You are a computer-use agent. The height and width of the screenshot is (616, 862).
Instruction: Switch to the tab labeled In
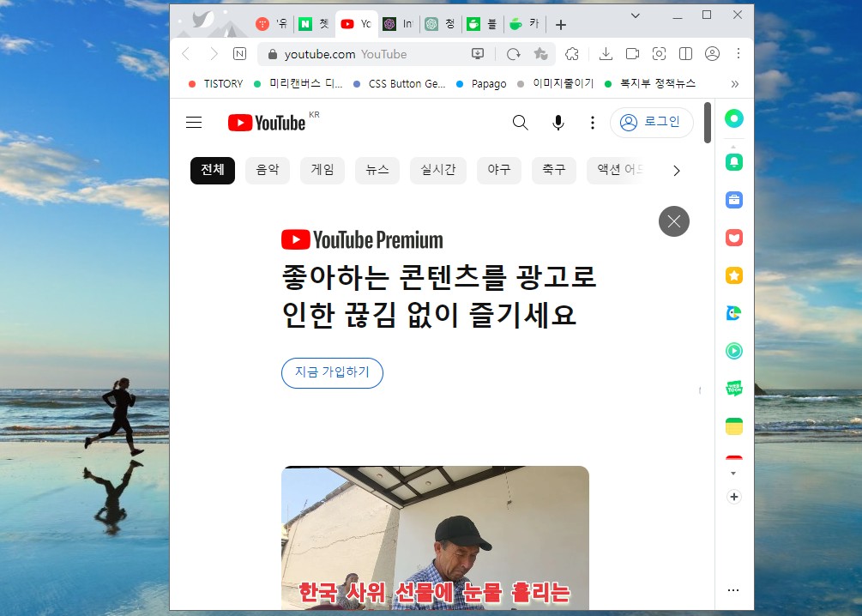tap(397, 24)
